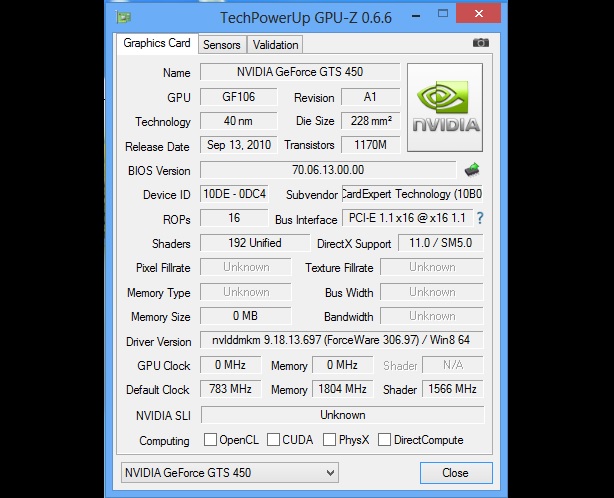
Task: Click the Pixel Fillrate Unknown field
Action: tap(246, 267)
